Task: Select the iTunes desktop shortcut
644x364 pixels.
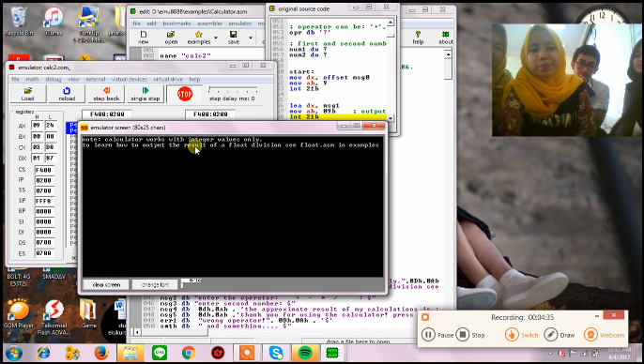Action: (54, 22)
